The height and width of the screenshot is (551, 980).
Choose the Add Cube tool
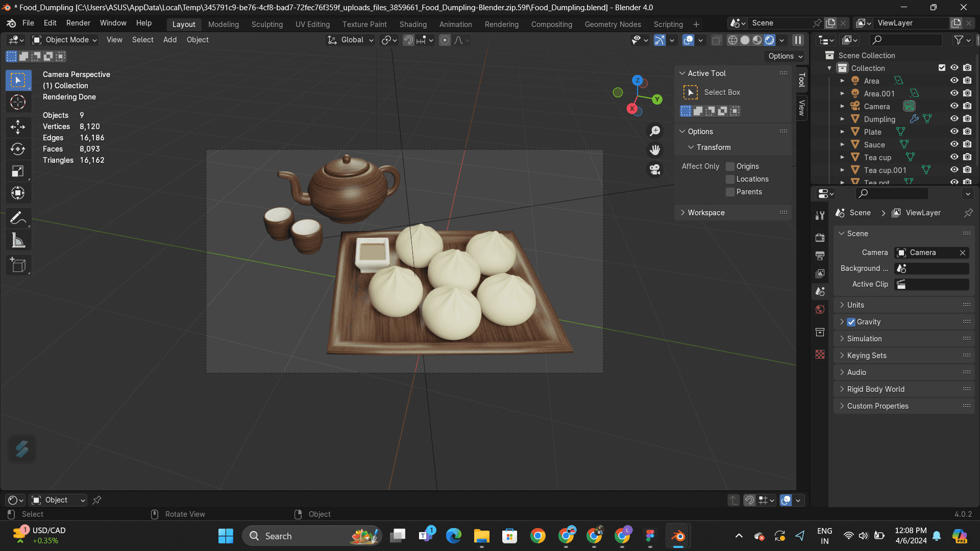click(18, 265)
